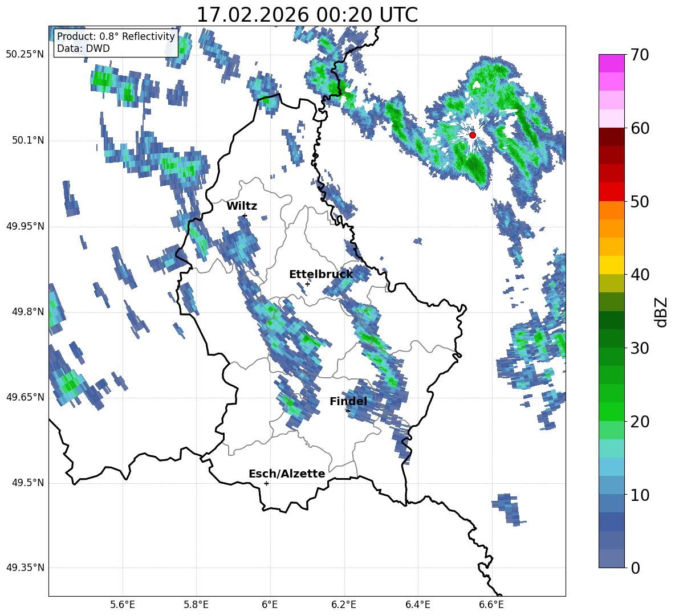Click the 49.95°N latitude label
Viewport: 675px width, 616px height.
coord(25,226)
